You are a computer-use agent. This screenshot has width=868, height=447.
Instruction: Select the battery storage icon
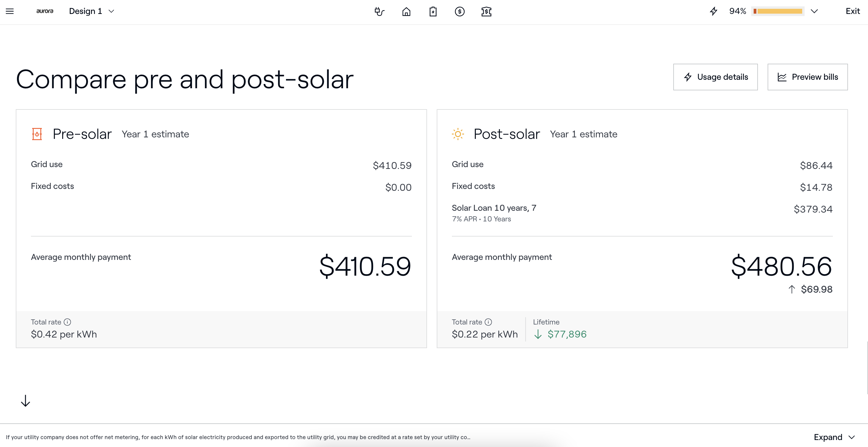(433, 12)
